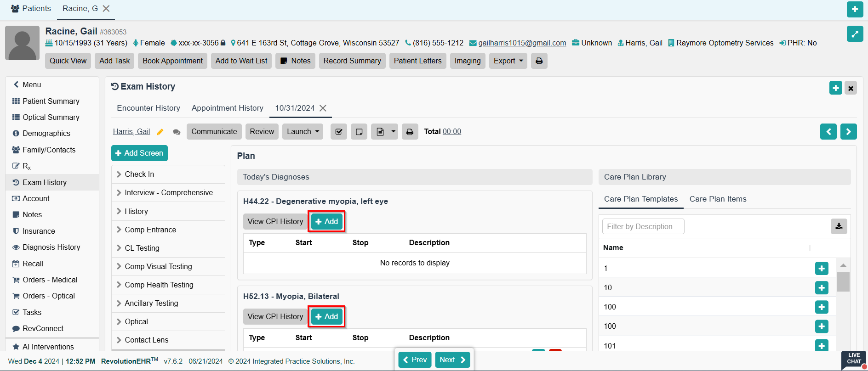Open the Export dropdown menu
The image size is (868, 371).
pos(508,61)
